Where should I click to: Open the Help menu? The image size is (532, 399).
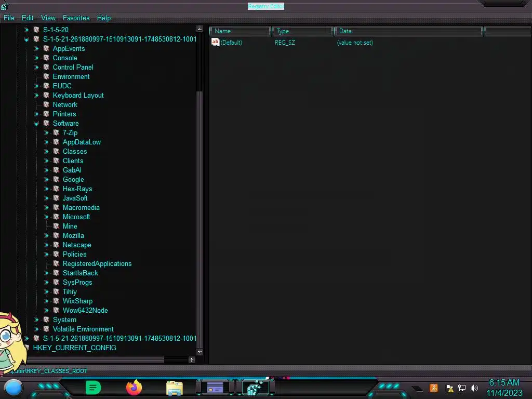(x=104, y=18)
